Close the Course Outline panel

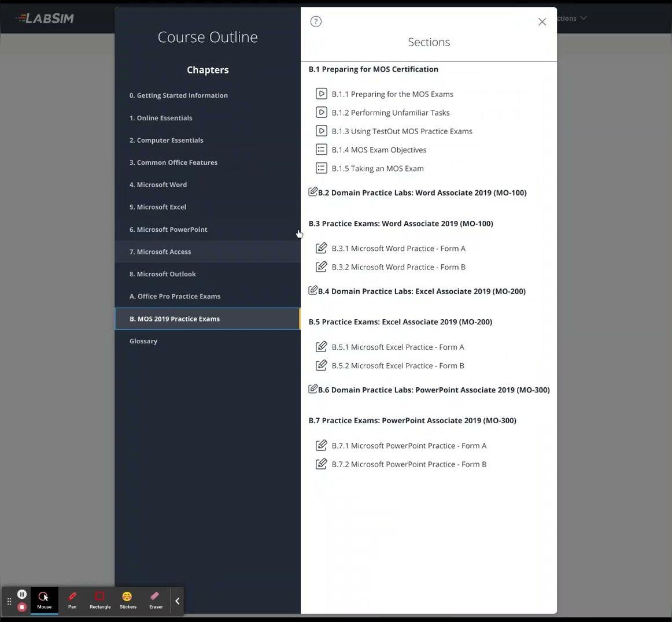pyautogui.click(x=542, y=22)
